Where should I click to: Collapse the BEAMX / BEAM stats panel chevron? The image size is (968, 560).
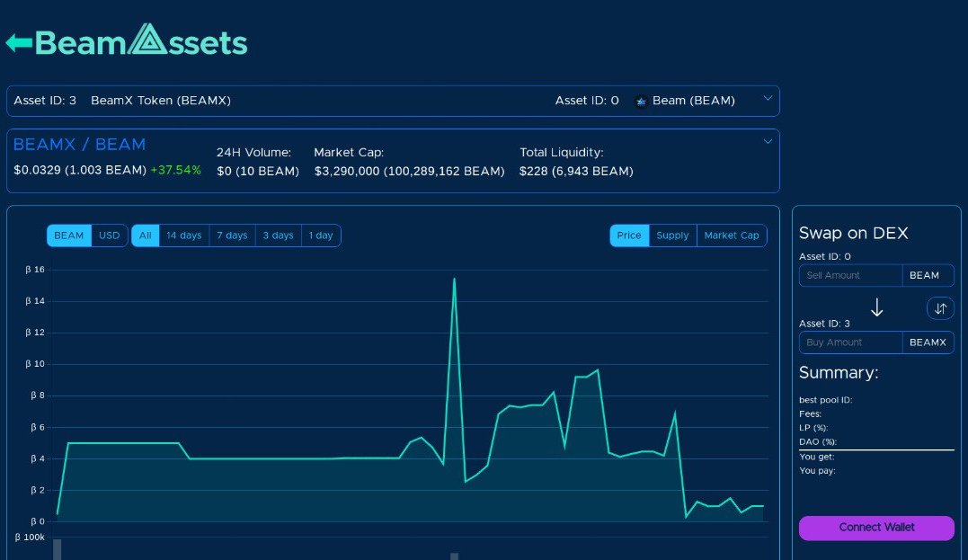(768, 141)
